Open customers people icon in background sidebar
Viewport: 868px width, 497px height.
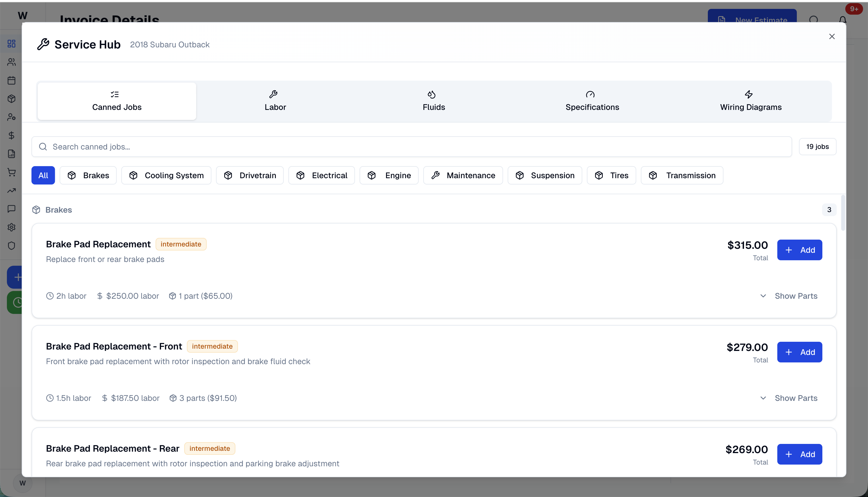click(x=11, y=62)
